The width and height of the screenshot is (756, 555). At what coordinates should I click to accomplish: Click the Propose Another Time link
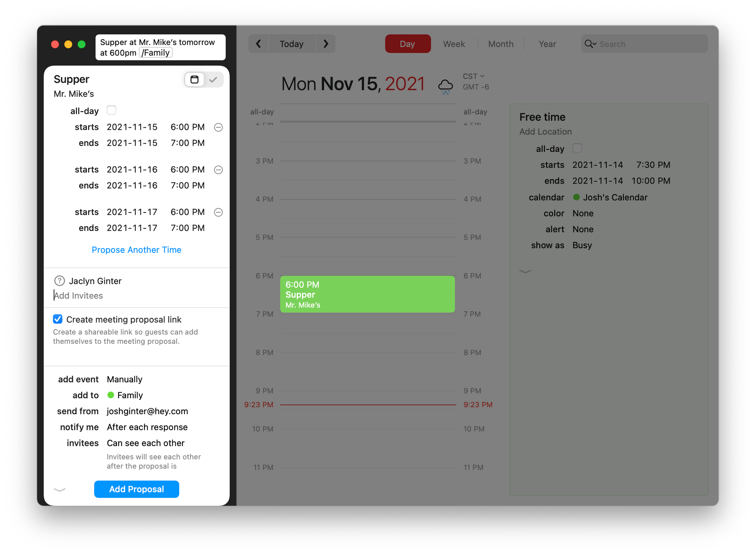pyautogui.click(x=137, y=249)
